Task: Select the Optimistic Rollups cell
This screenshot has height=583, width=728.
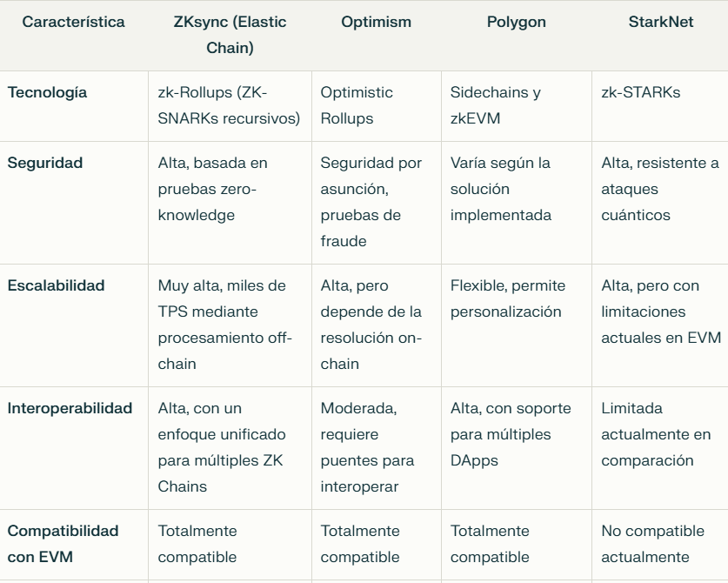Action: [357, 105]
